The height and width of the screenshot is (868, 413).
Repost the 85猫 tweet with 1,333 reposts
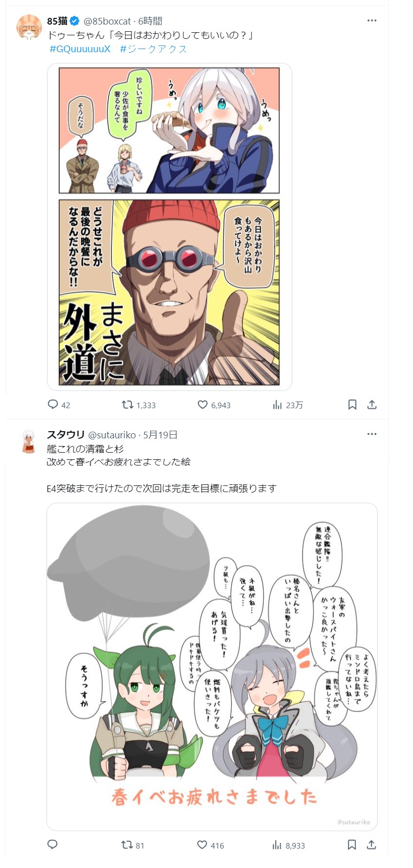point(127,405)
